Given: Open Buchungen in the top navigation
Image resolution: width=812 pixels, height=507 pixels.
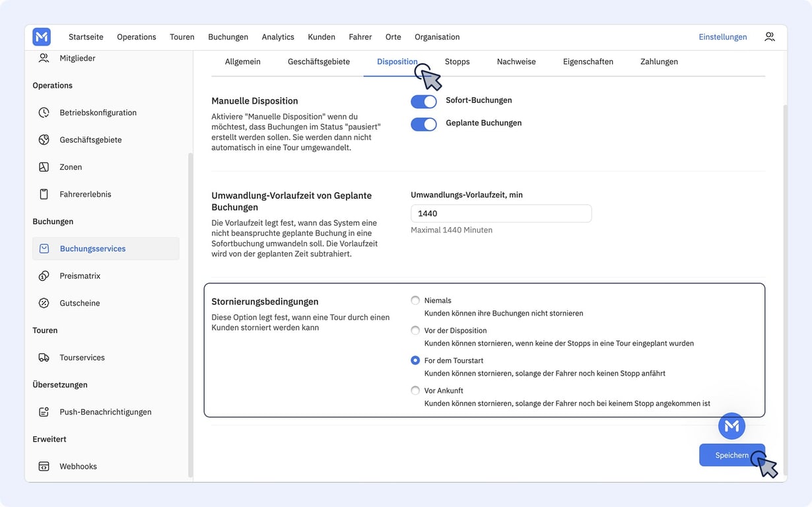Looking at the screenshot, I should point(228,37).
